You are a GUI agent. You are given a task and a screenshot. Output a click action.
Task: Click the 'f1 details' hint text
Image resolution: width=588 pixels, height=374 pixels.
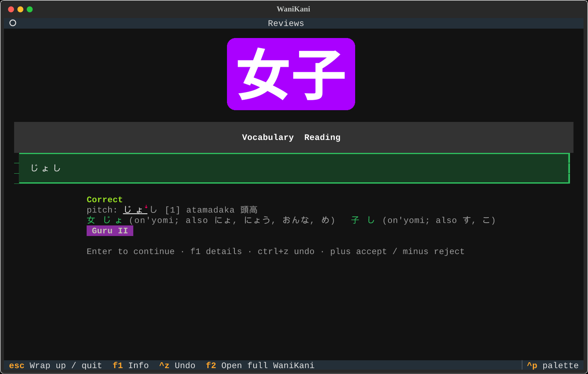216,252
